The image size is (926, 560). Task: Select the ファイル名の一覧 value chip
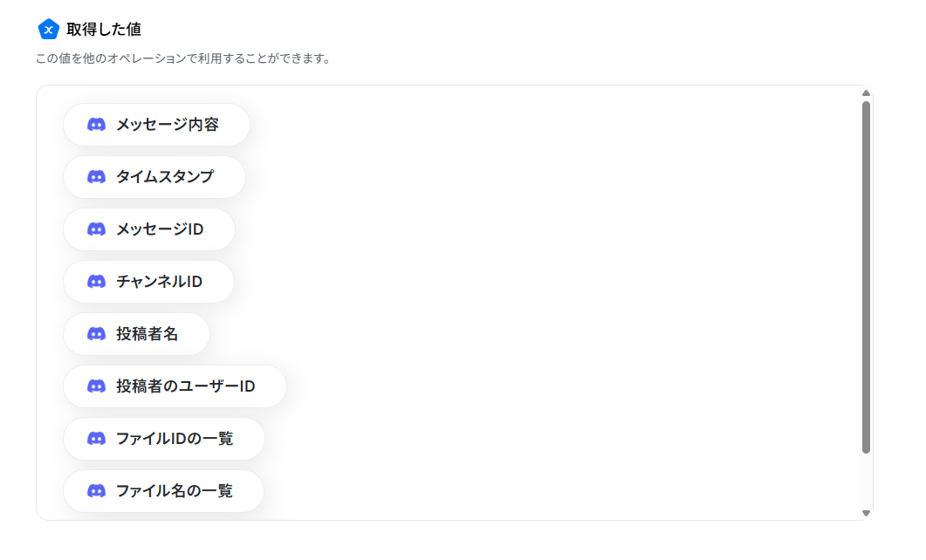(163, 491)
